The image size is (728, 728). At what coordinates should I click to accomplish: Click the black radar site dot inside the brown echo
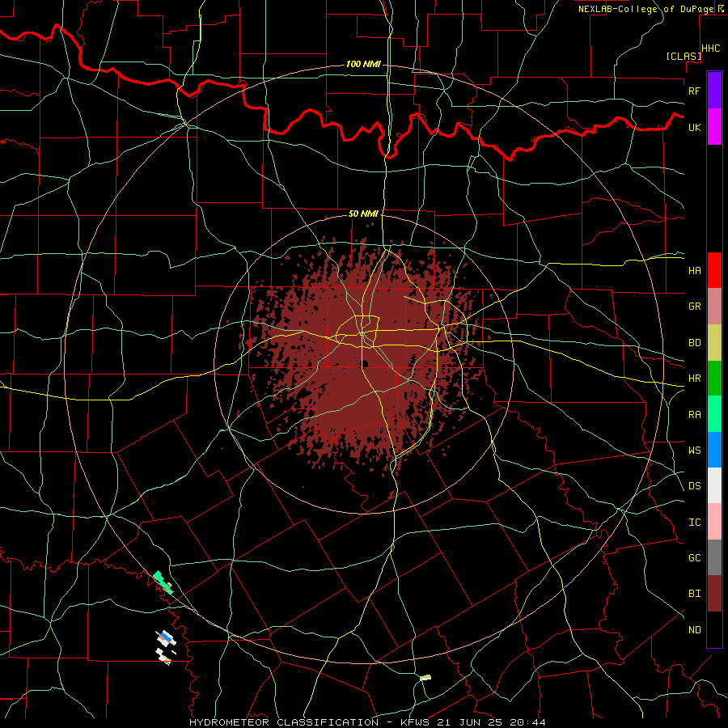(x=365, y=364)
